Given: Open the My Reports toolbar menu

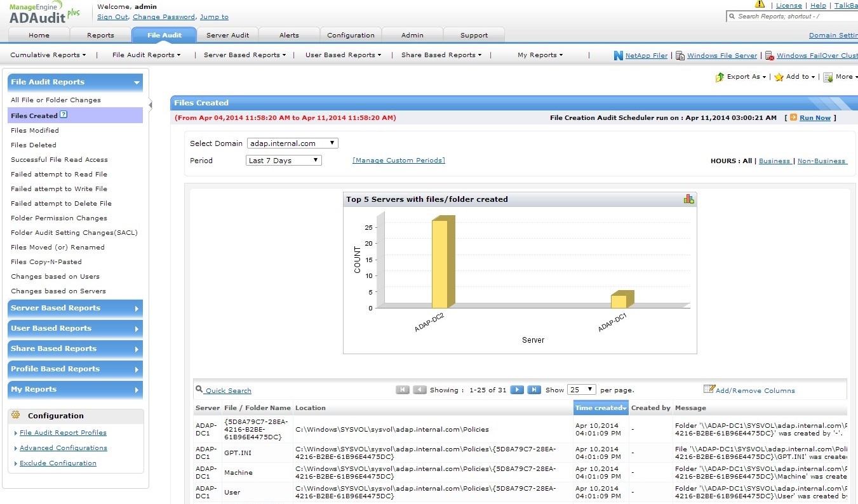Looking at the screenshot, I should coord(540,55).
